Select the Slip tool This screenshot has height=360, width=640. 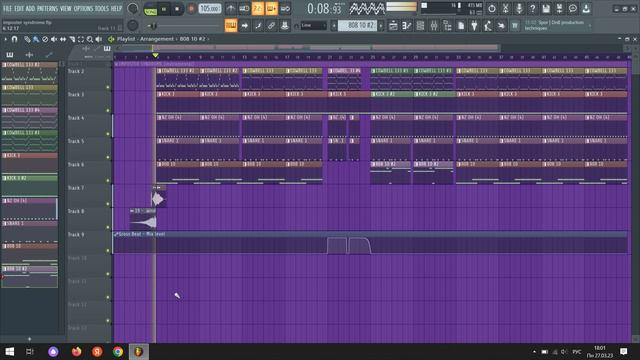coord(63,39)
